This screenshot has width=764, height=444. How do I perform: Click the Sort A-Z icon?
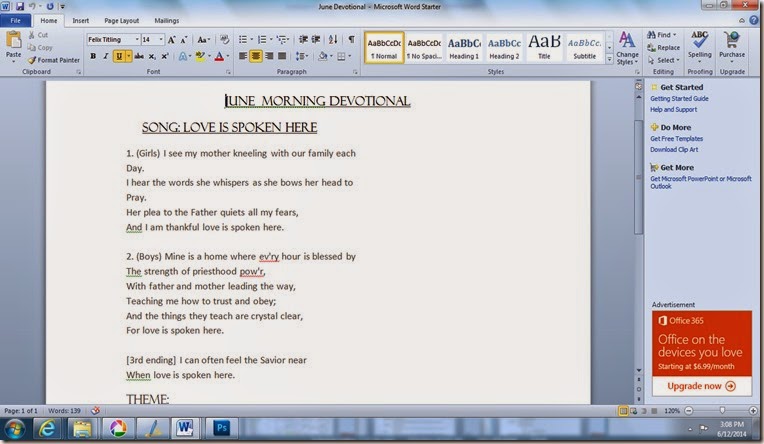(333, 39)
